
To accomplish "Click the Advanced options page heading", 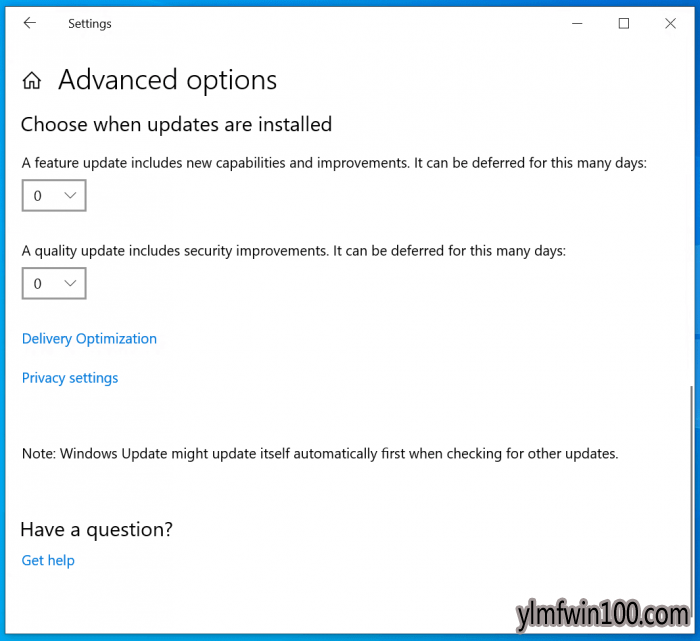I will [x=167, y=81].
